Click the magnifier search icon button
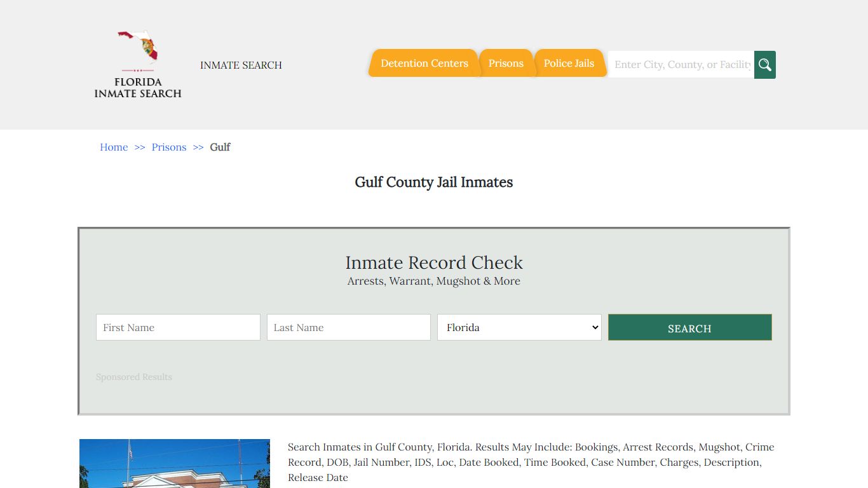Screen dimensions: 868x488 pyautogui.click(x=765, y=65)
